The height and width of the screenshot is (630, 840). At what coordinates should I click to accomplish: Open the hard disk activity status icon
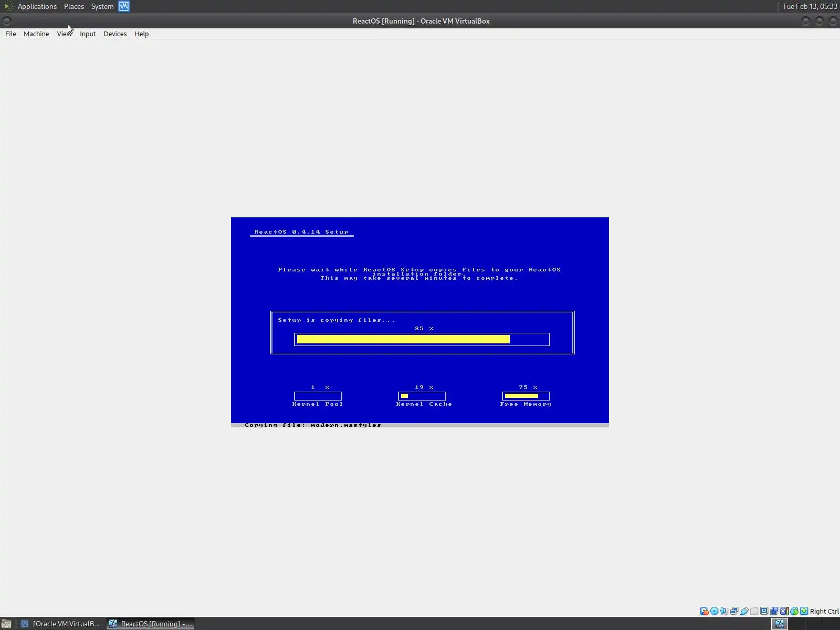705,611
